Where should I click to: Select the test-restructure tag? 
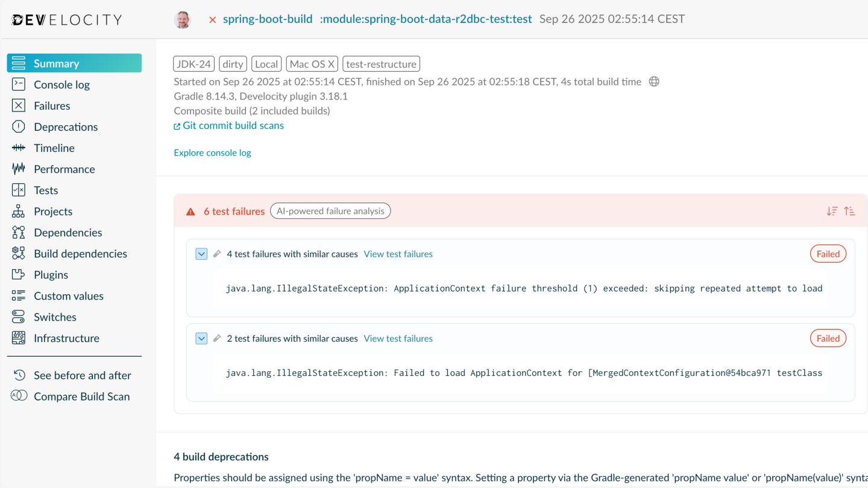[x=382, y=64]
